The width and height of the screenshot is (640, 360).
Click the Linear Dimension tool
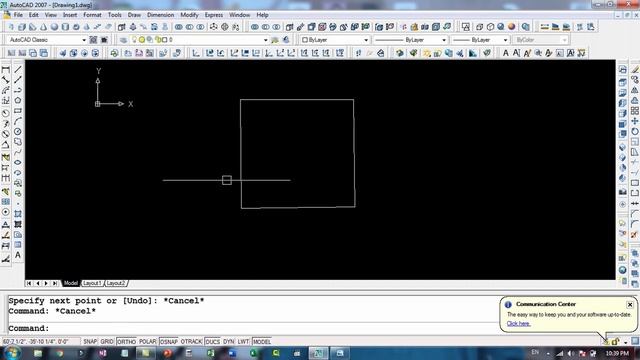(x=6, y=70)
